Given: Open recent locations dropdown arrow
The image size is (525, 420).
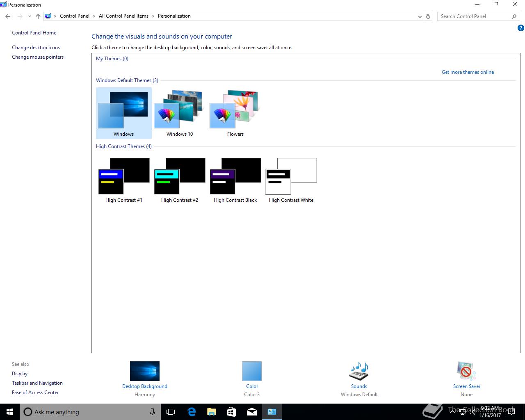Looking at the screenshot, I should click(x=30, y=16).
